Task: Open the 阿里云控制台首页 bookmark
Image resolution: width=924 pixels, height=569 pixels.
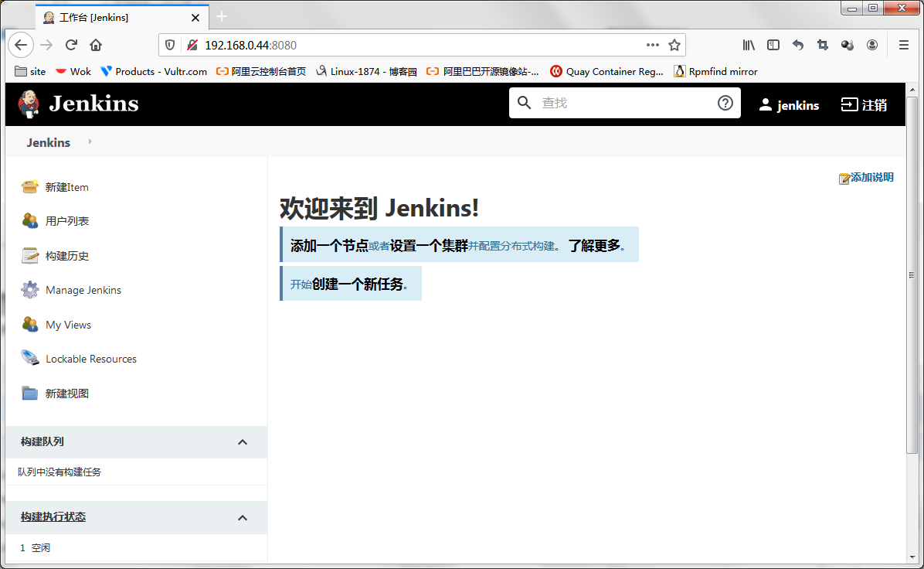Action: (261, 71)
